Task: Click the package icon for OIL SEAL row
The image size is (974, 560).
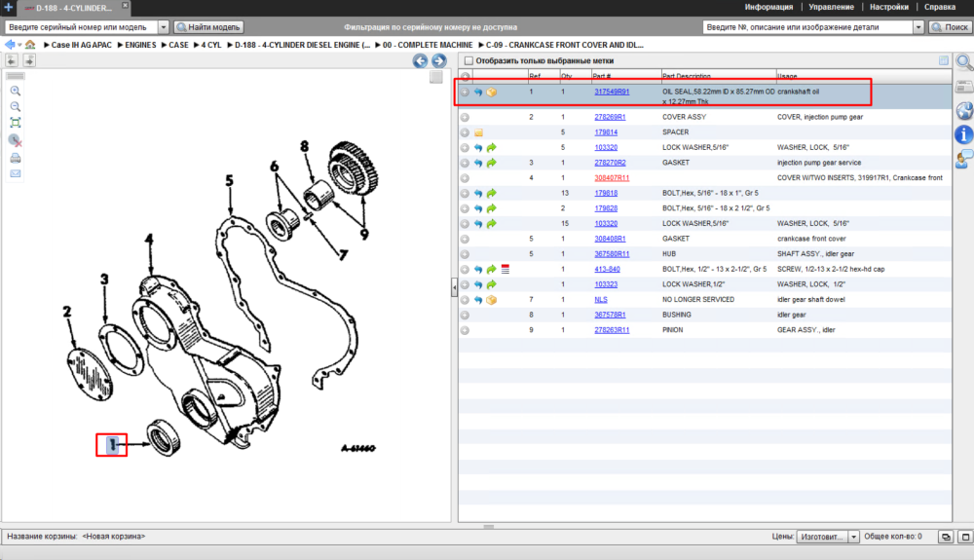Action: point(491,92)
